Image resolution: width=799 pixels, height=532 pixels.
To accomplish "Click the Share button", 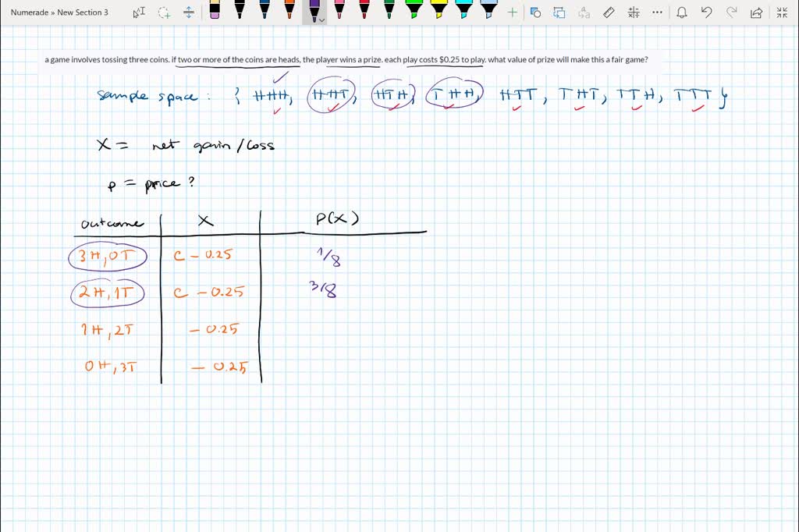I will (756, 12).
